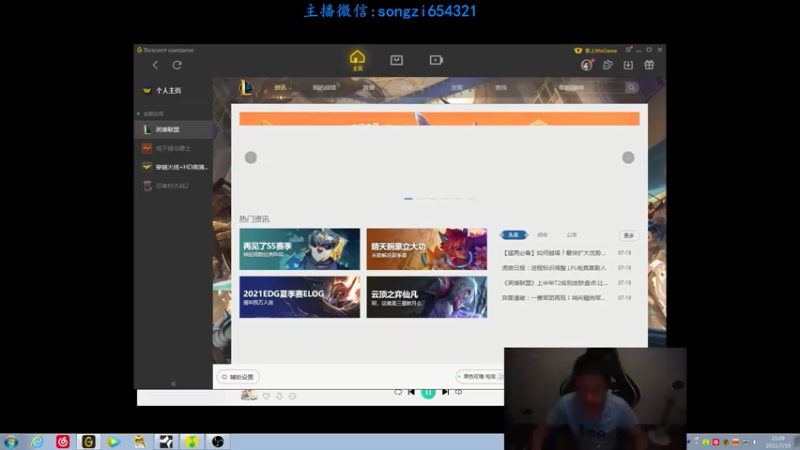Viewport: 800px width, 450px height.
Task: Open the user avatar in WeGame header
Action: [x=587, y=65]
